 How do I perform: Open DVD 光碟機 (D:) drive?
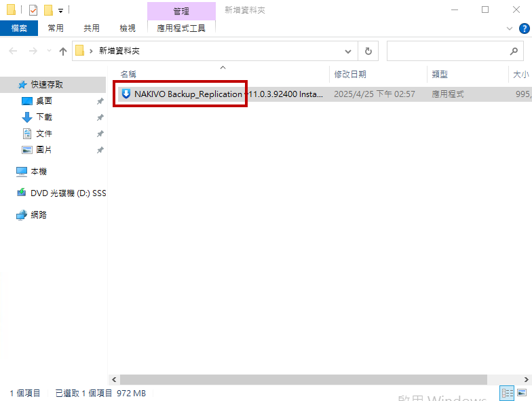pyautogui.click(x=68, y=193)
